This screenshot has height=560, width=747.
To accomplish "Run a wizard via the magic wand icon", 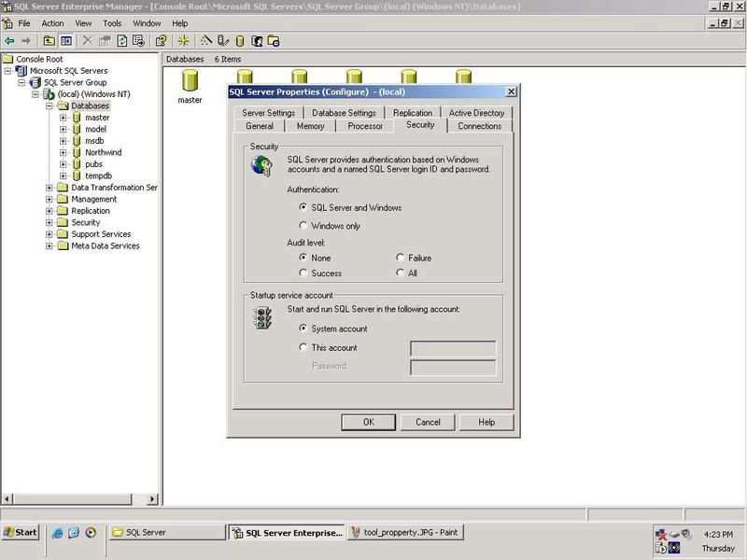I will click(205, 41).
